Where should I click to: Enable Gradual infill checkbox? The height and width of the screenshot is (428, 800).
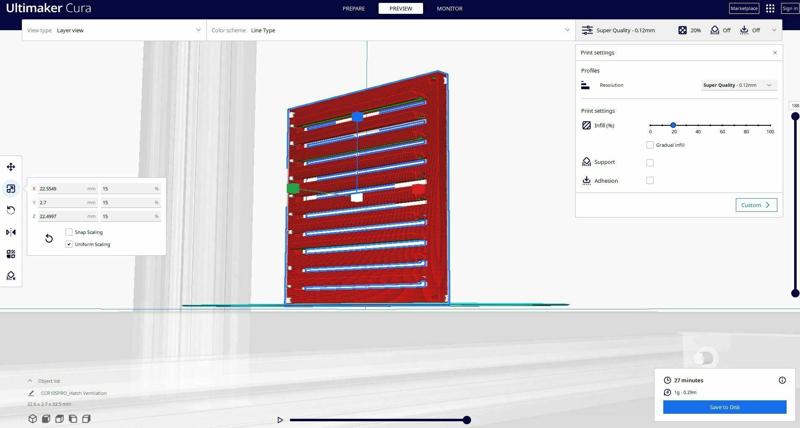(649, 145)
